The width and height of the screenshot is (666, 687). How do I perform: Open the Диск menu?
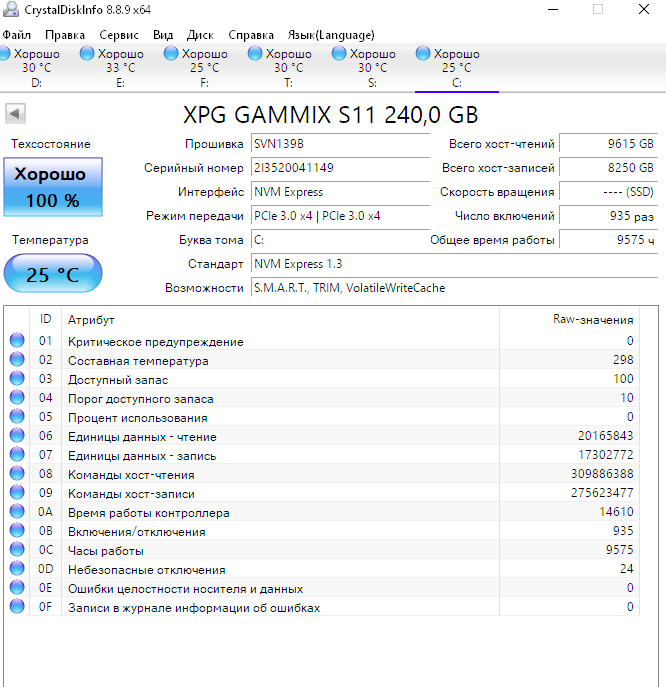click(200, 35)
